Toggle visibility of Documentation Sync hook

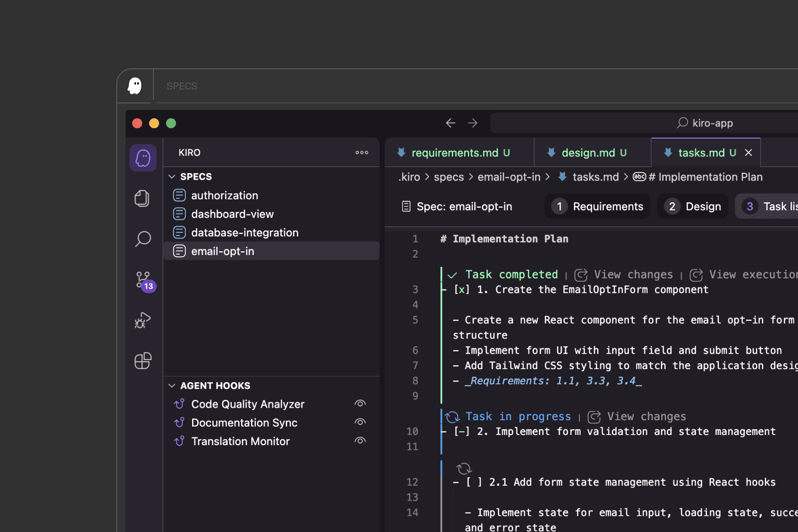(360, 422)
